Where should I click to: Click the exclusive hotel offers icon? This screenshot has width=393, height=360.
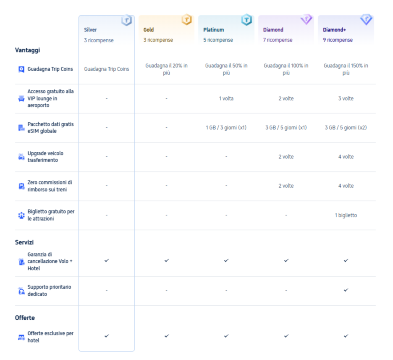click(x=21, y=337)
